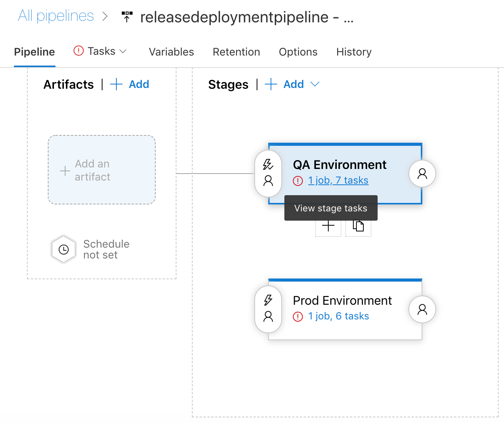The width and height of the screenshot is (504, 422).
Task: Select the Prod Environment stage name
Action: point(342,300)
